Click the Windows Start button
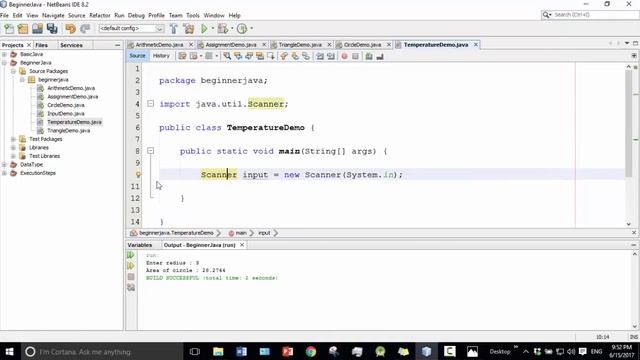Image resolution: width=640 pixels, height=360 pixels. 9,351
